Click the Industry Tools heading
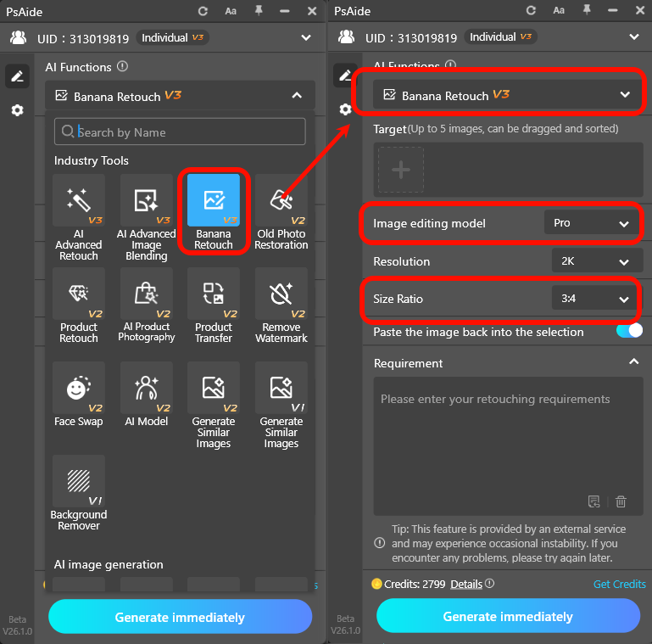Viewport: 652px width, 644px height. [92, 160]
